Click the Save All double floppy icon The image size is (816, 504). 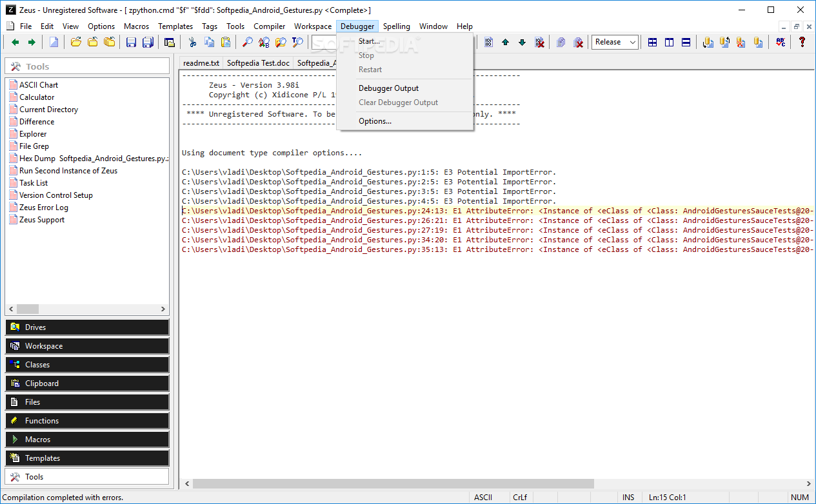click(x=148, y=42)
